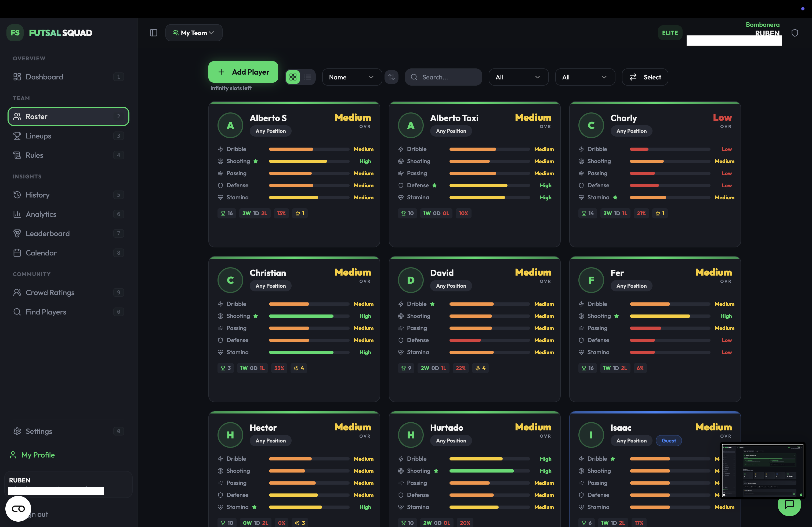Open the Analytics sidebar item
Image resolution: width=812 pixels, height=527 pixels.
pos(41,214)
